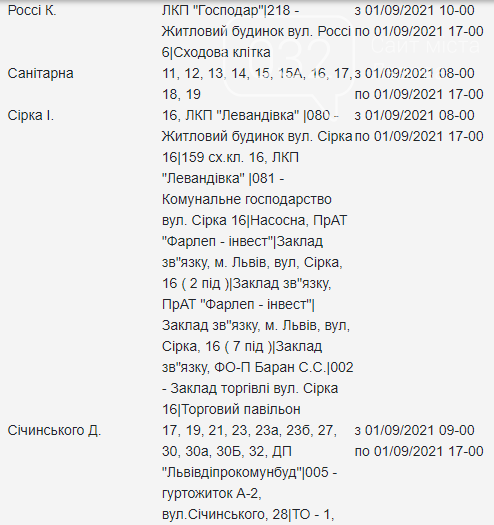This screenshot has width=494, height=525.
Task: Click the 'Комунальне господарство' line
Action: pos(247,199)
